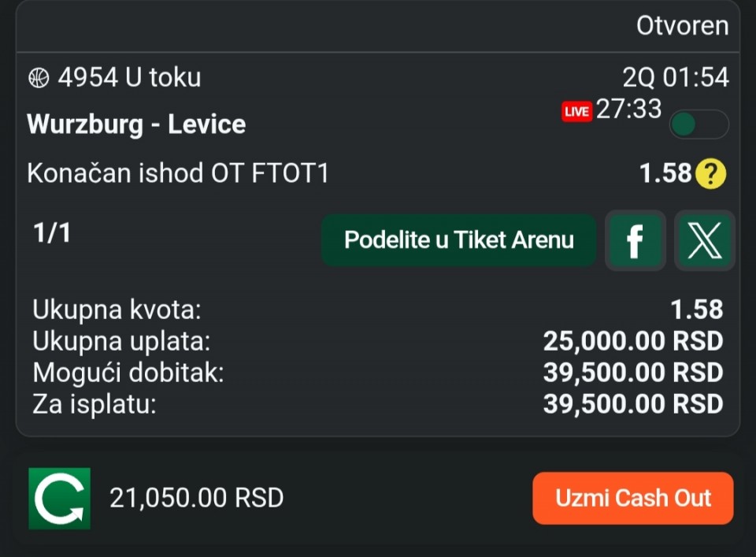Click the 1.58 odds beside question mark
756x557 pixels.
coord(665,173)
